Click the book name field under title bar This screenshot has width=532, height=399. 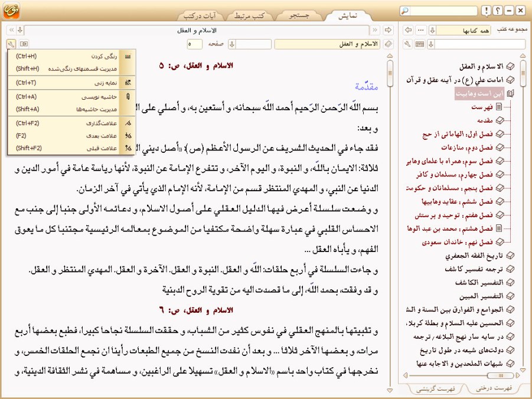pos(328,44)
